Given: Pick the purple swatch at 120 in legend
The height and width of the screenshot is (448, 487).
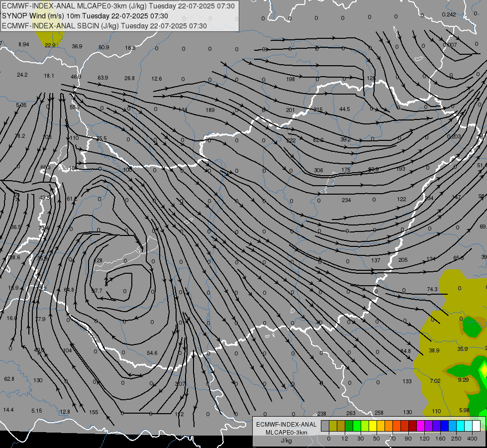Looking at the screenshot, I should pyautogui.click(x=429, y=426).
